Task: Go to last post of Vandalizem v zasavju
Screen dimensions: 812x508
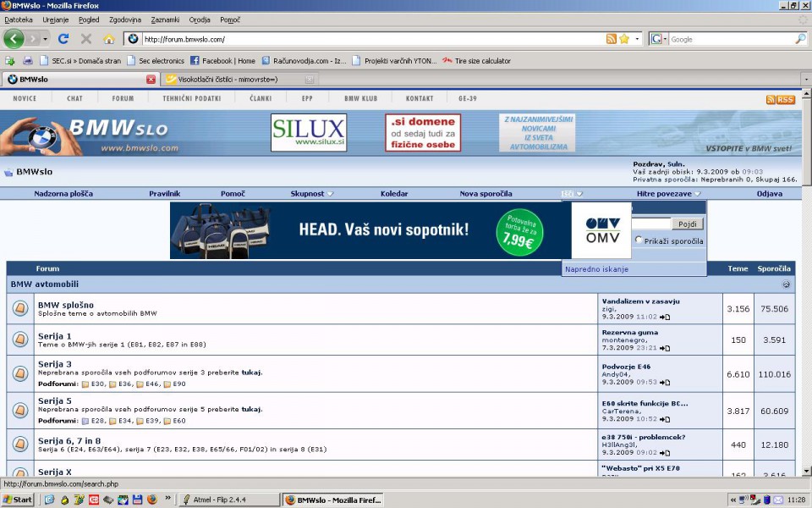Action: 665,317
